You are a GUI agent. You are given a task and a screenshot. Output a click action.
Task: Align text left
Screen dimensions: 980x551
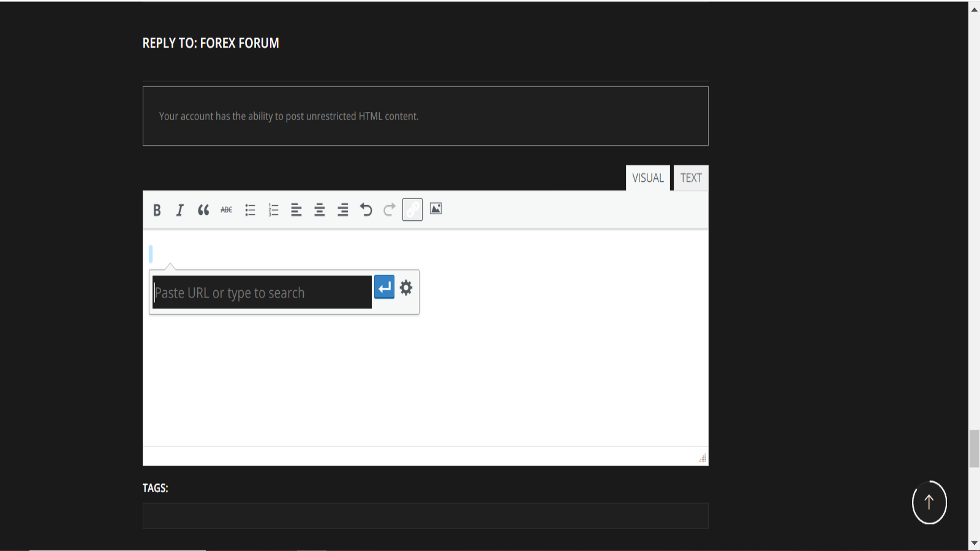point(296,210)
